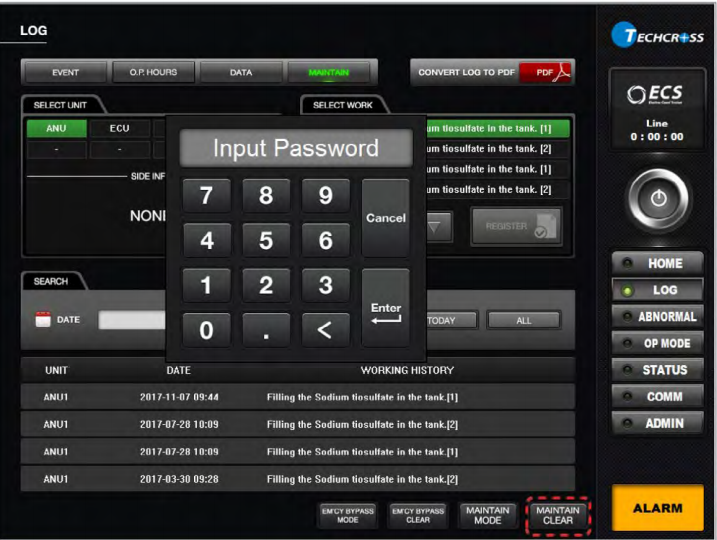This screenshot has width=717, height=540.
Task: Click the EM'CY BYPASS CLEAR button
Action: (x=418, y=515)
